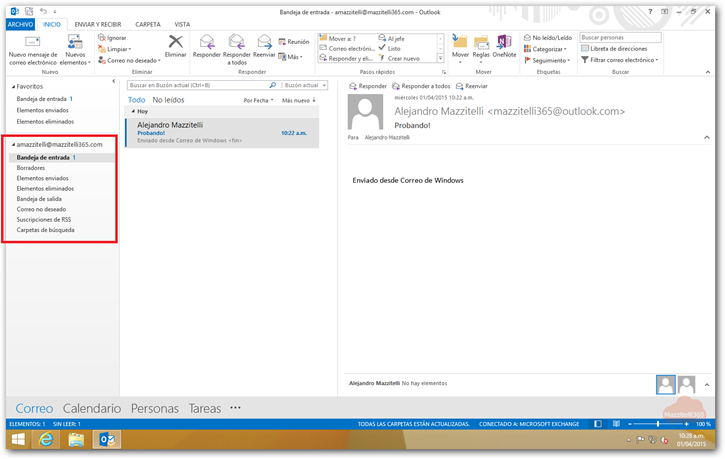
Task: Click the Responder icon in the ribbon
Action: (206, 42)
